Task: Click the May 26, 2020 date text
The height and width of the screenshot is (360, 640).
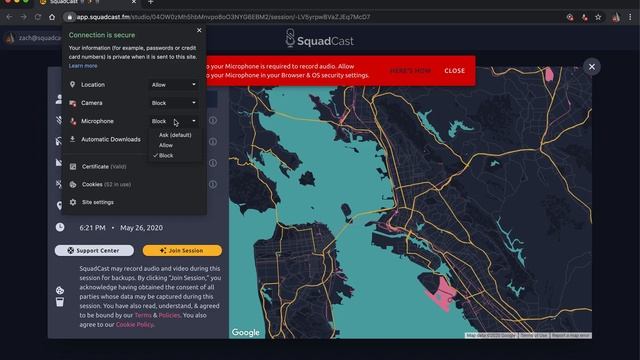Action: point(141,228)
